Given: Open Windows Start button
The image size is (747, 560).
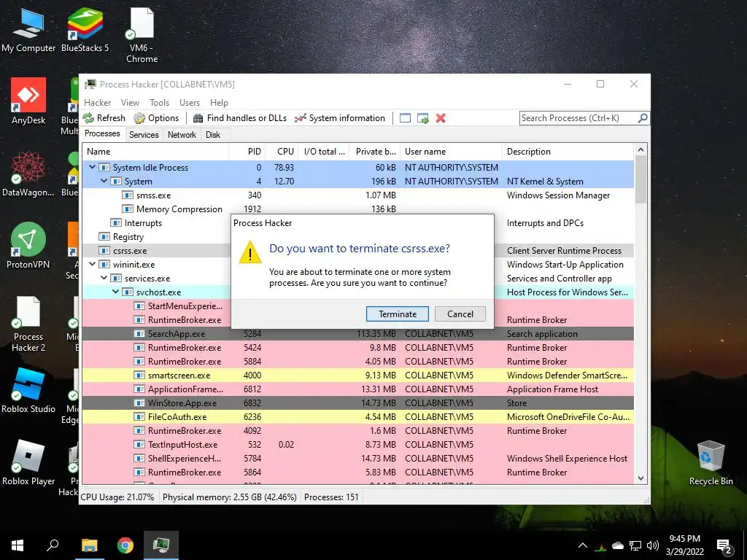Looking at the screenshot, I should click(18, 545).
